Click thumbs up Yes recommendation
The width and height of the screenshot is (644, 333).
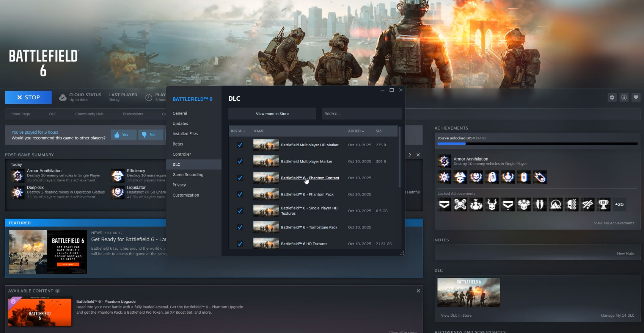123,134
